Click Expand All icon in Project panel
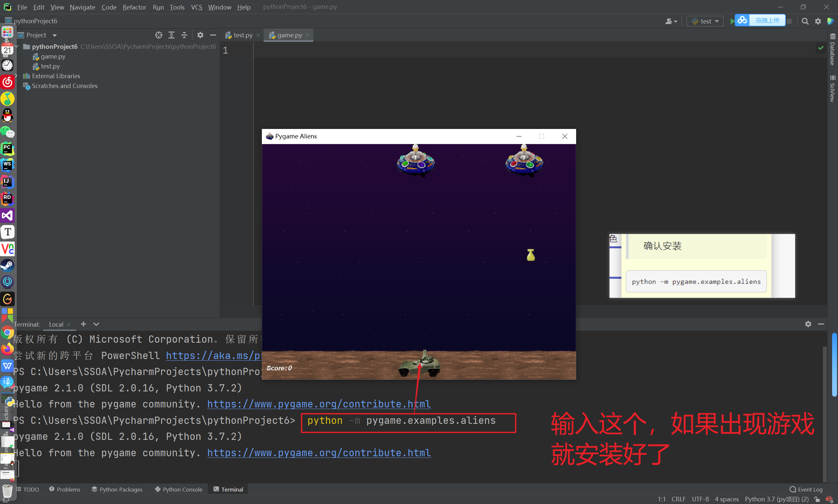838x504 pixels. 172,35
